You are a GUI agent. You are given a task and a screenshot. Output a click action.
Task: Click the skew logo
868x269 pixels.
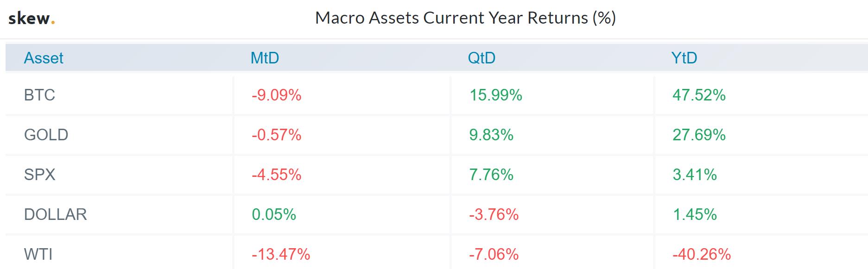pos(31,19)
